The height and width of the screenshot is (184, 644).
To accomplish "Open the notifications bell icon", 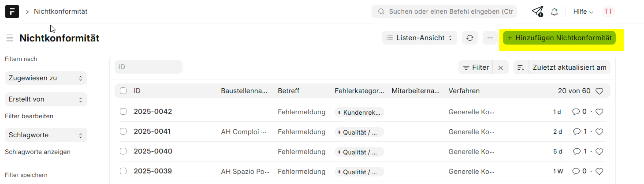I will tap(555, 12).
